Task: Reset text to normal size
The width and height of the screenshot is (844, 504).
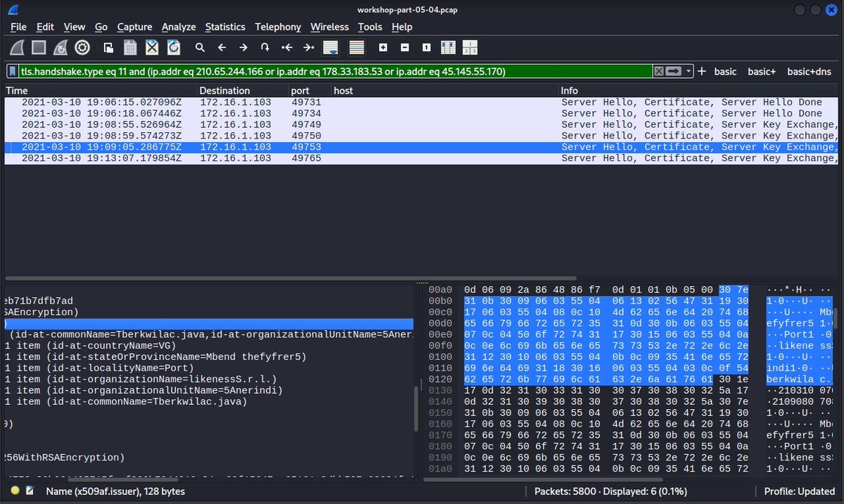Action: pyautogui.click(x=426, y=48)
